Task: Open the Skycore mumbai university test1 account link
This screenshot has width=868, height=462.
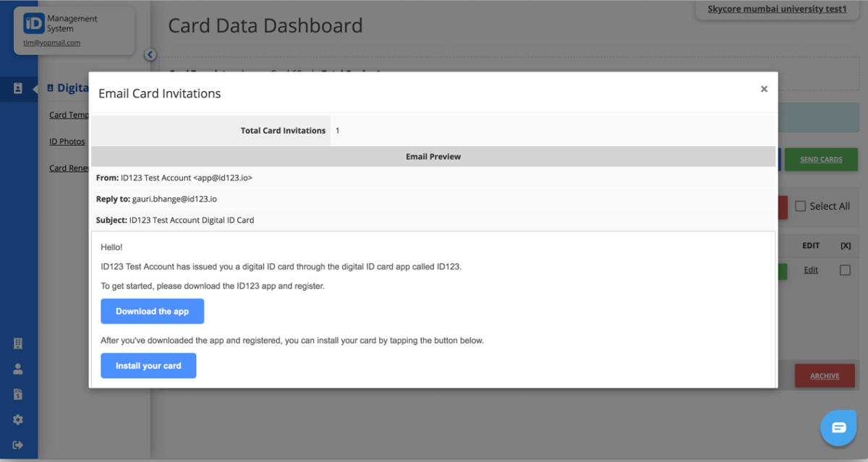Action: point(777,9)
